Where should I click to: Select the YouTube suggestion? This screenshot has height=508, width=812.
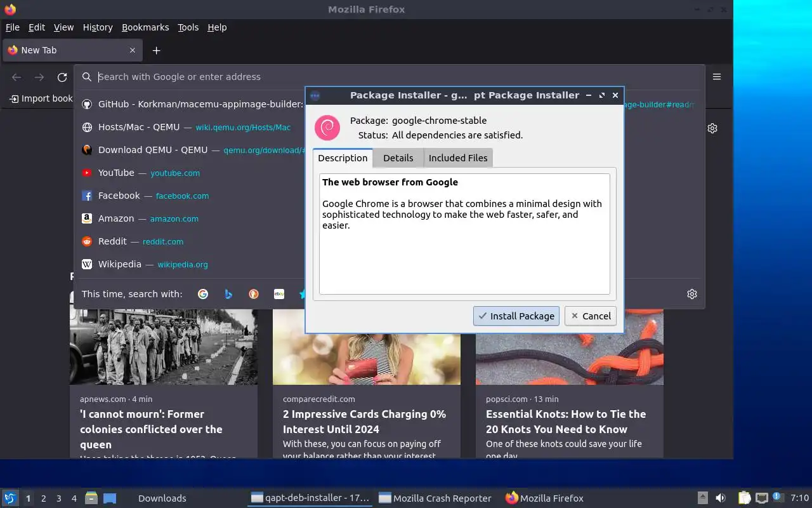pyautogui.click(x=192, y=173)
